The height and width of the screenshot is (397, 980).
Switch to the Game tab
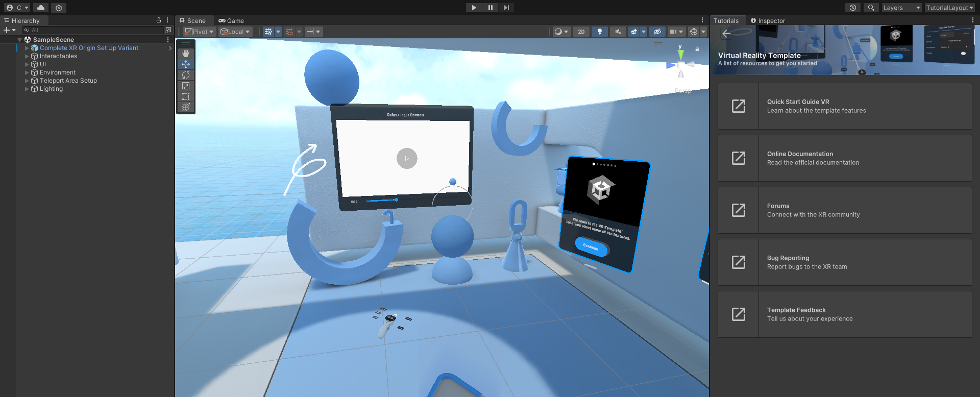[231, 20]
